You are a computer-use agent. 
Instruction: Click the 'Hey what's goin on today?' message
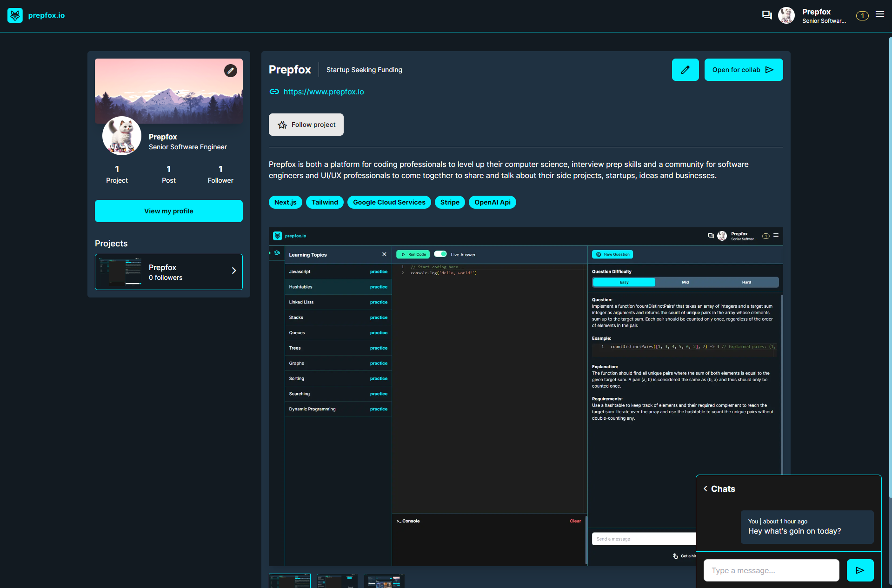click(x=807, y=527)
